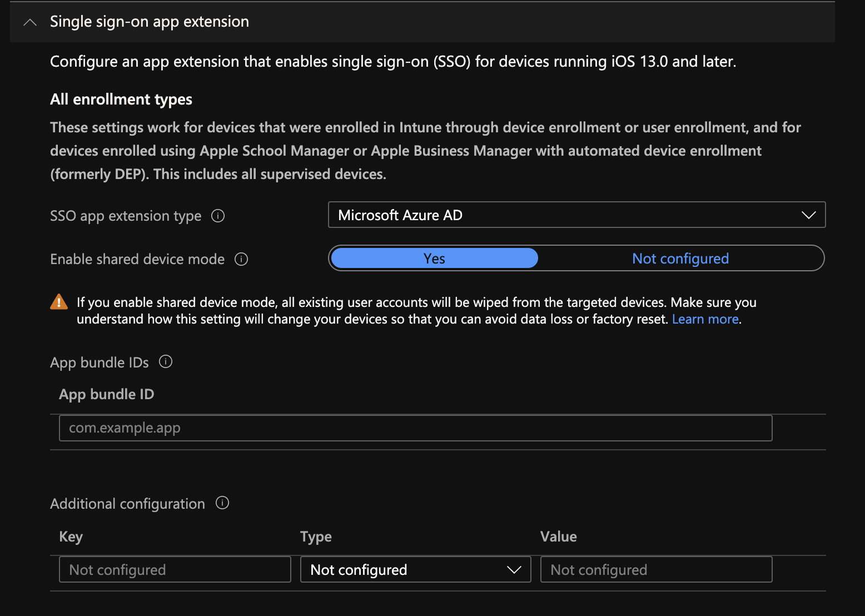
Task: Click the Single sign-on app extension header title
Action: coord(150,22)
